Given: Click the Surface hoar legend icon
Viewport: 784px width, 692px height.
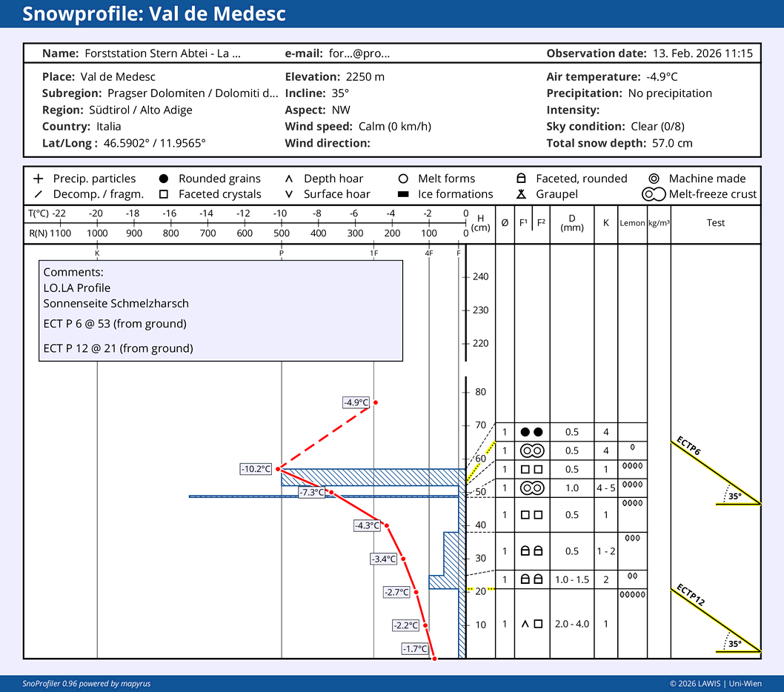Looking at the screenshot, I should pos(289,195).
